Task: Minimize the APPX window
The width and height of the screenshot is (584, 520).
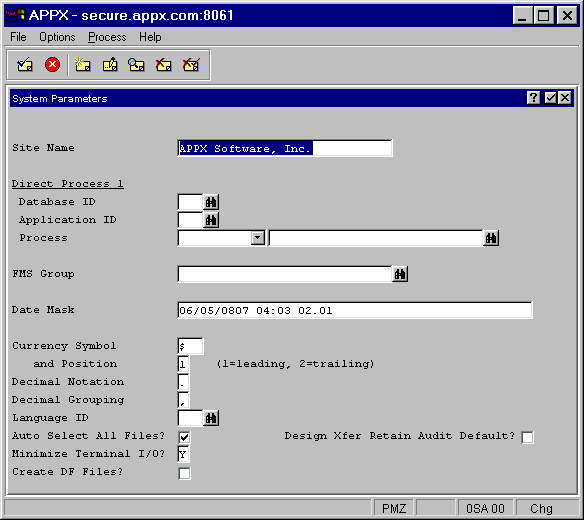Action: [x=522, y=16]
